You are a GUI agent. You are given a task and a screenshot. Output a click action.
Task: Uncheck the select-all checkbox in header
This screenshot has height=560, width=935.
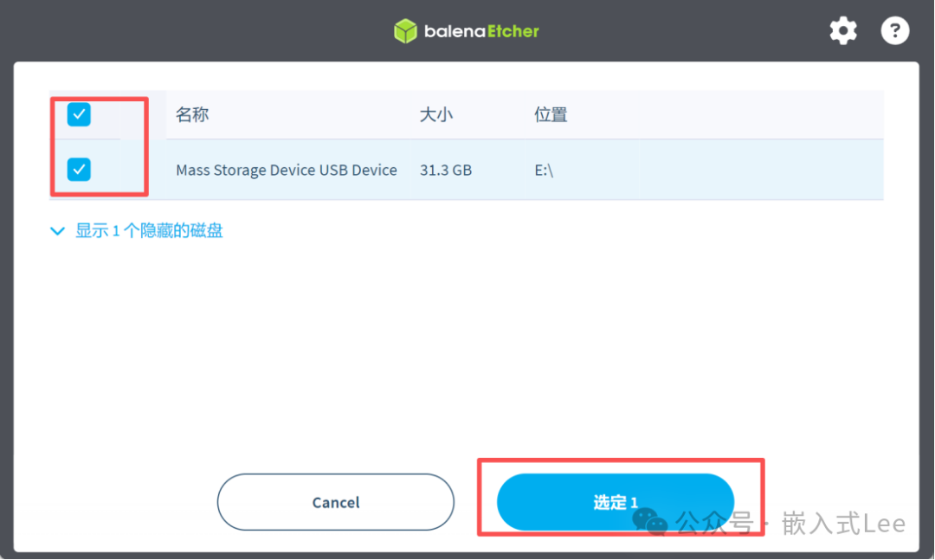(x=79, y=113)
